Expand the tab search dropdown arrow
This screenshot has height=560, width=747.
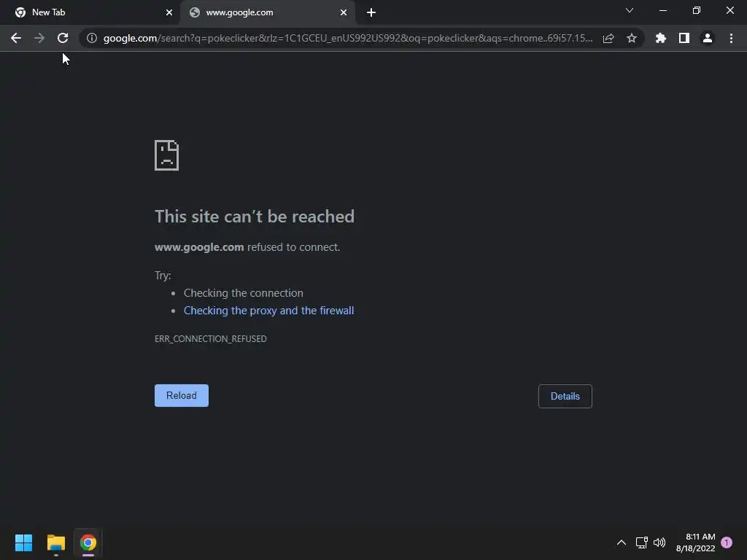coord(630,10)
